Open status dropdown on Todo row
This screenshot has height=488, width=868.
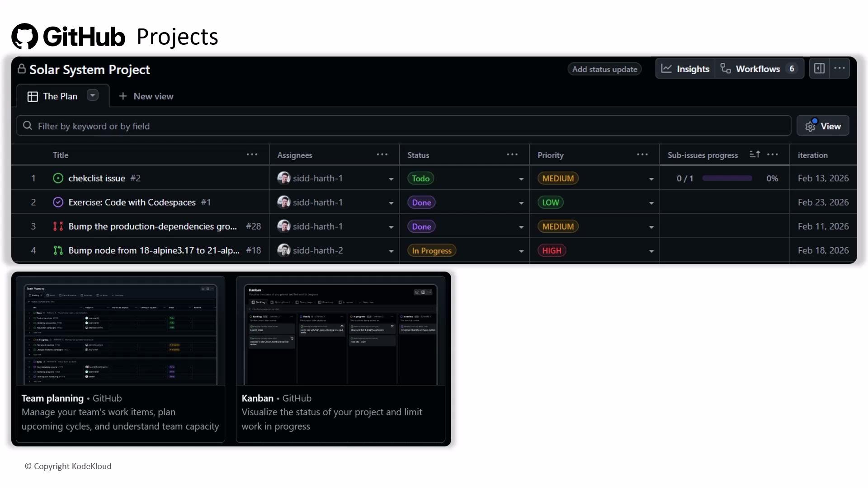tap(521, 179)
